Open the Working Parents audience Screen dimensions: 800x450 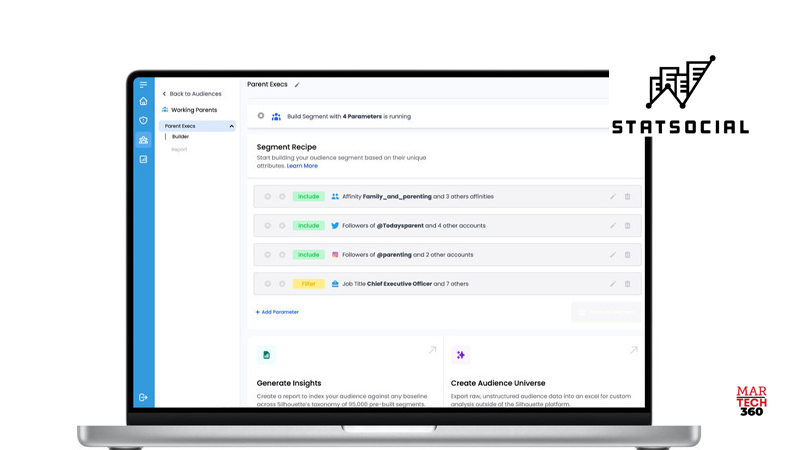190,110
